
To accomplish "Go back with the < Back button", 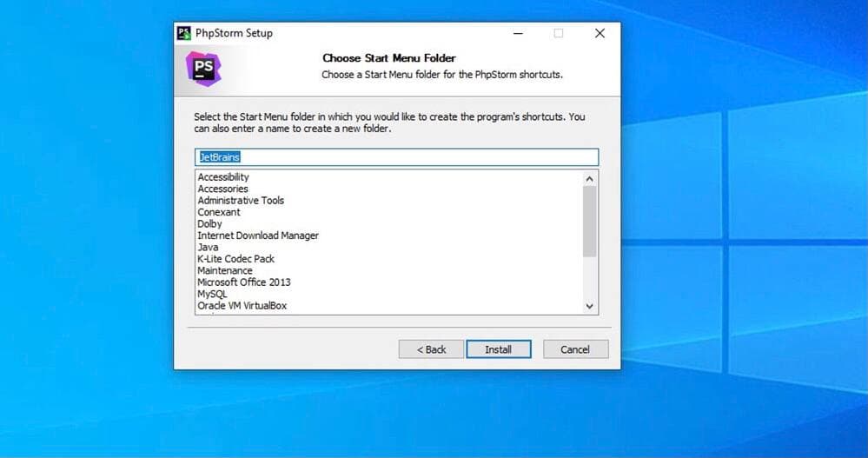I will [431, 349].
